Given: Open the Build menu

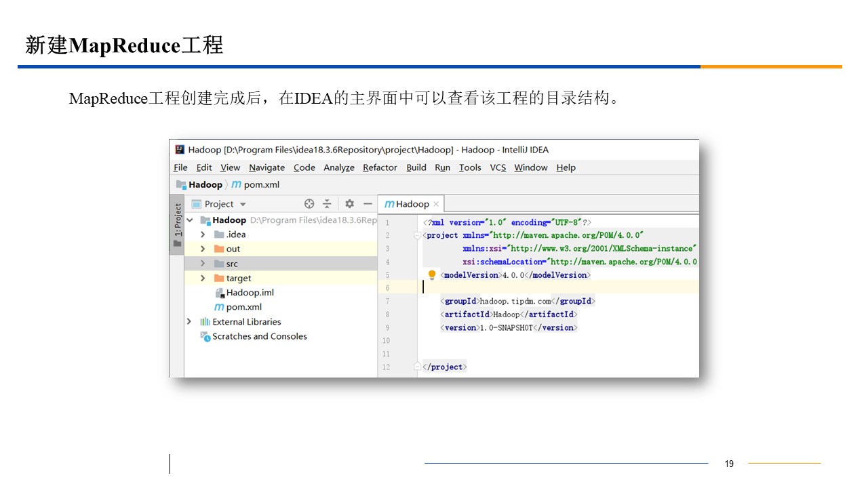Looking at the screenshot, I should click(x=416, y=167).
